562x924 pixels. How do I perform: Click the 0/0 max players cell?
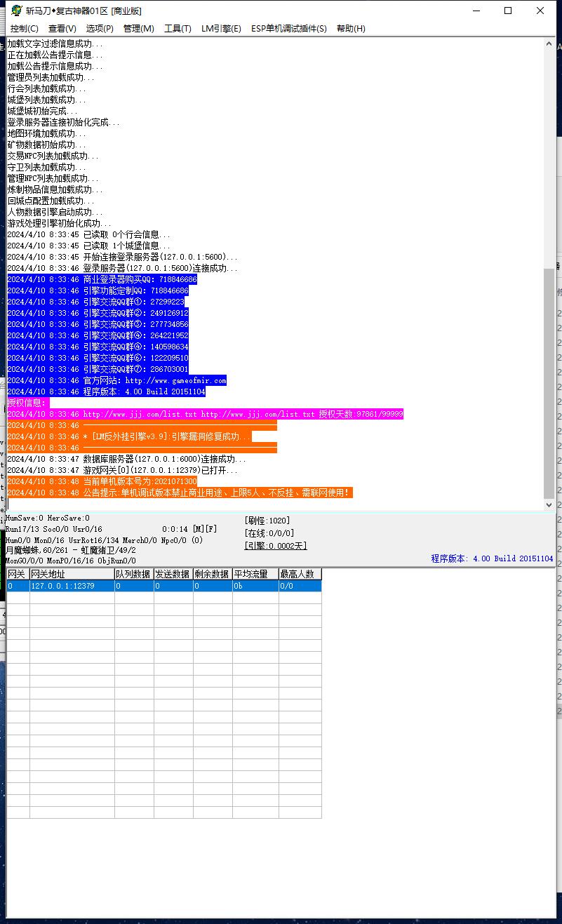300,586
